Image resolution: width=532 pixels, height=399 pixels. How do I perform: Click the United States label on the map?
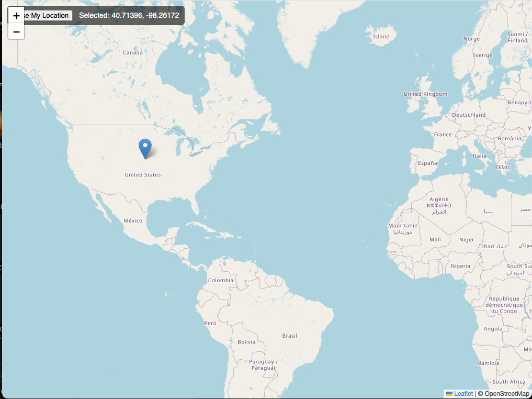(143, 174)
